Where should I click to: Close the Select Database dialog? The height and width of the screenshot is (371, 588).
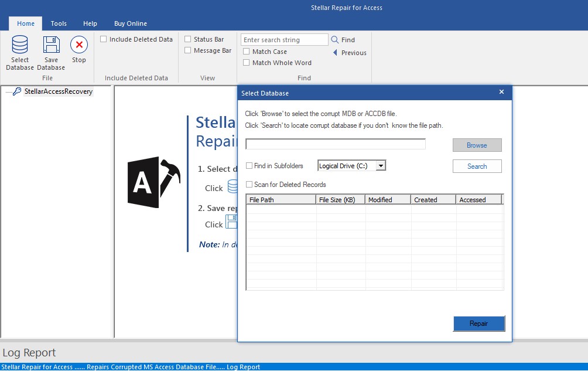point(501,92)
